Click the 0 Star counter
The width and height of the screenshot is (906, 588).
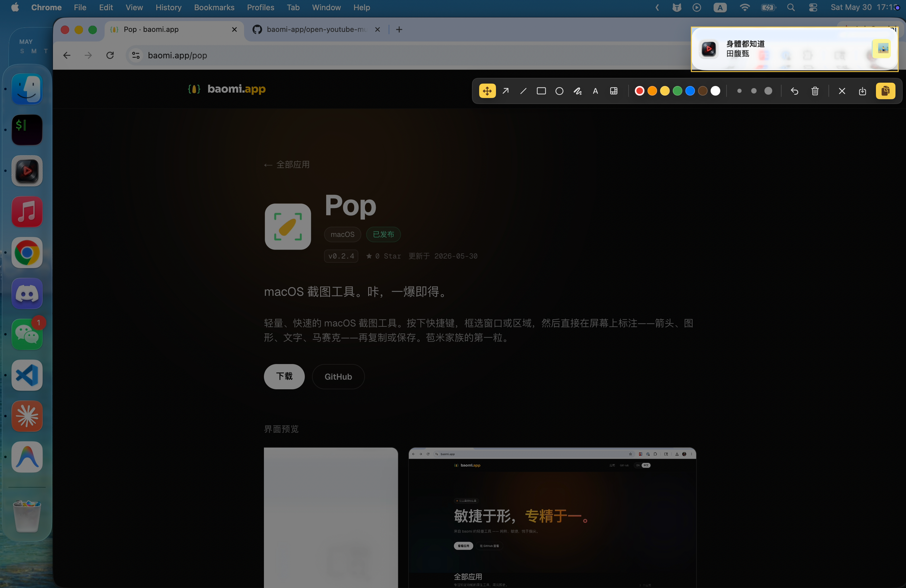383,256
